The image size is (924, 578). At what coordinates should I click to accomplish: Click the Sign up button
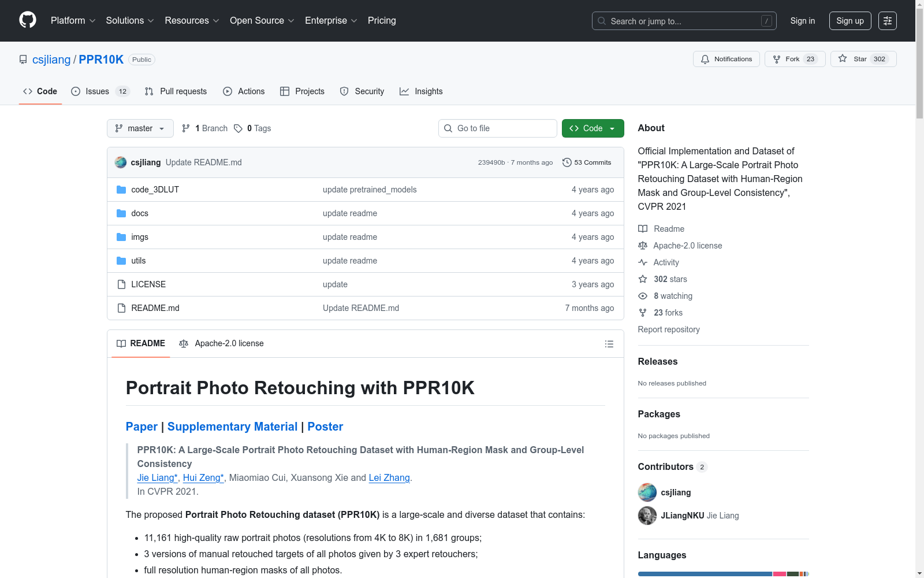click(850, 21)
